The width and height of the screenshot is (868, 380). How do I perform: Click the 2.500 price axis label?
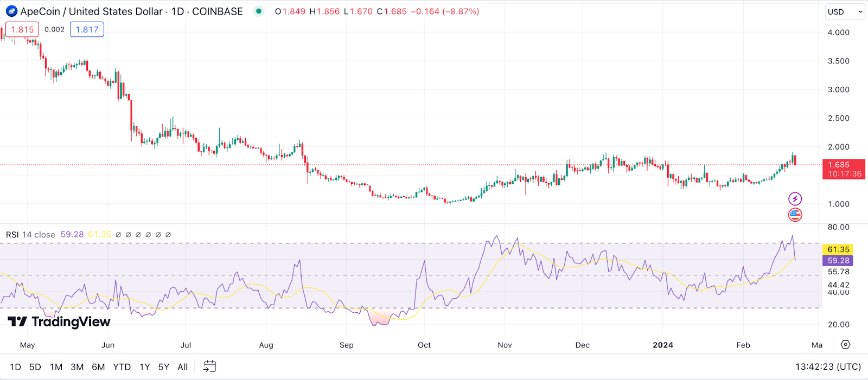click(x=838, y=118)
